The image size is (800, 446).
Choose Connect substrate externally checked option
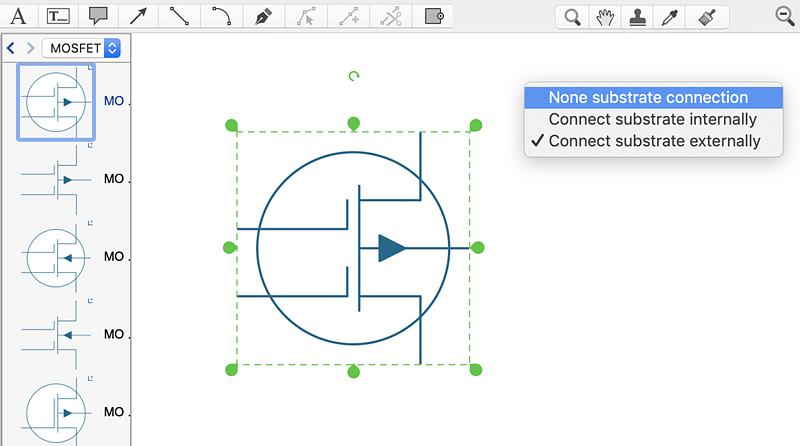coord(654,141)
